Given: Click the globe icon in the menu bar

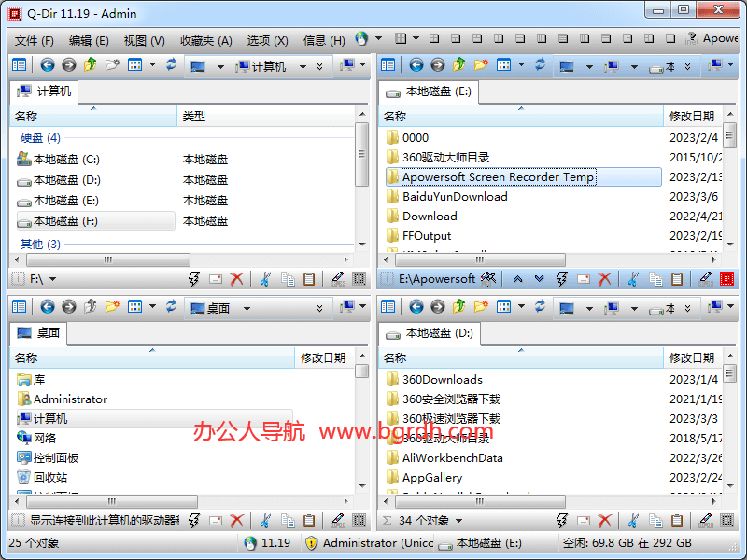Looking at the screenshot, I should click(x=362, y=39).
